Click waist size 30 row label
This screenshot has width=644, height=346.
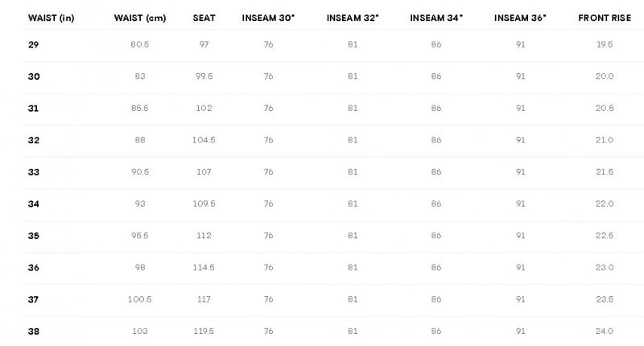tap(34, 76)
